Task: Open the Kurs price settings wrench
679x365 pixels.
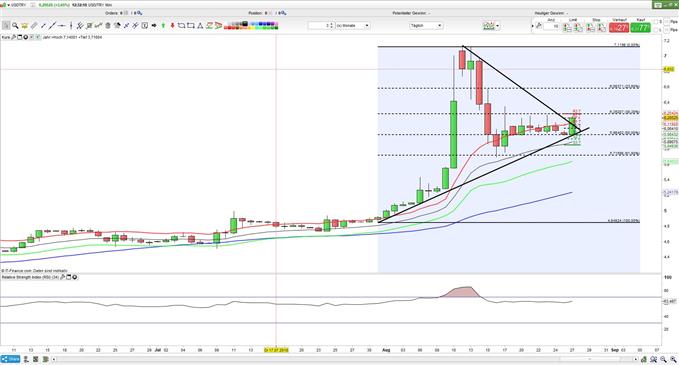Action: [13, 37]
